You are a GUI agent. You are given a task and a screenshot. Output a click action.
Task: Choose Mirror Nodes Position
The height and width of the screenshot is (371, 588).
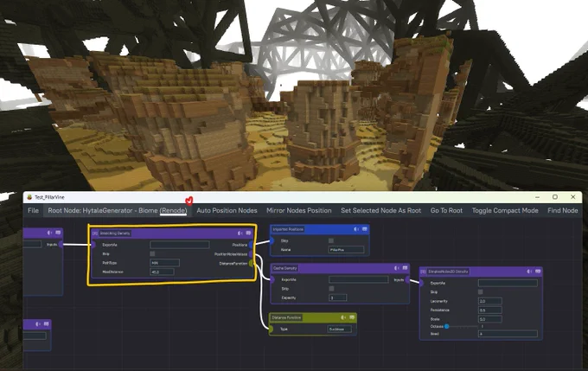point(299,210)
